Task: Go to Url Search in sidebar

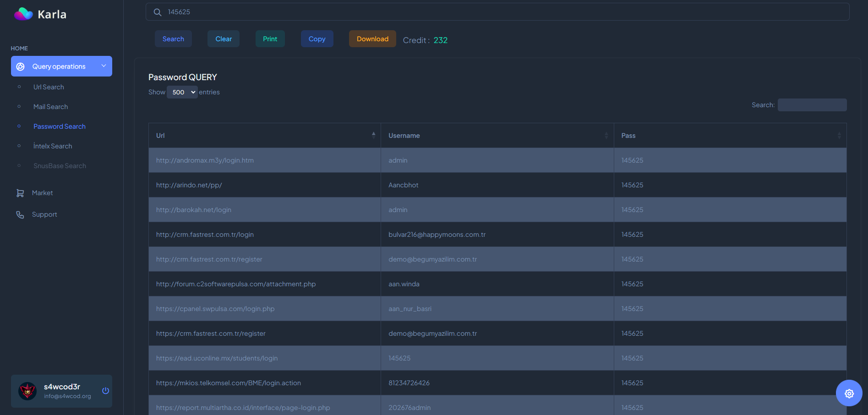Action: pyautogui.click(x=49, y=87)
